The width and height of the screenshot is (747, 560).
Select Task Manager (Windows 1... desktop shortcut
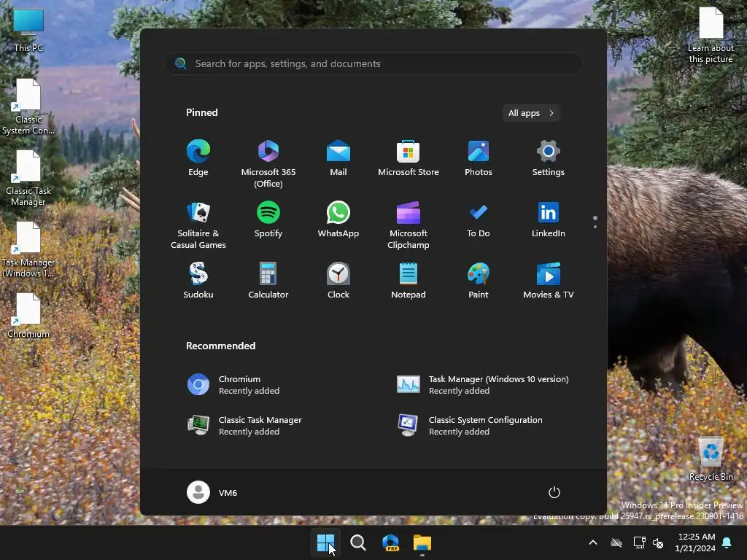tap(28, 250)
